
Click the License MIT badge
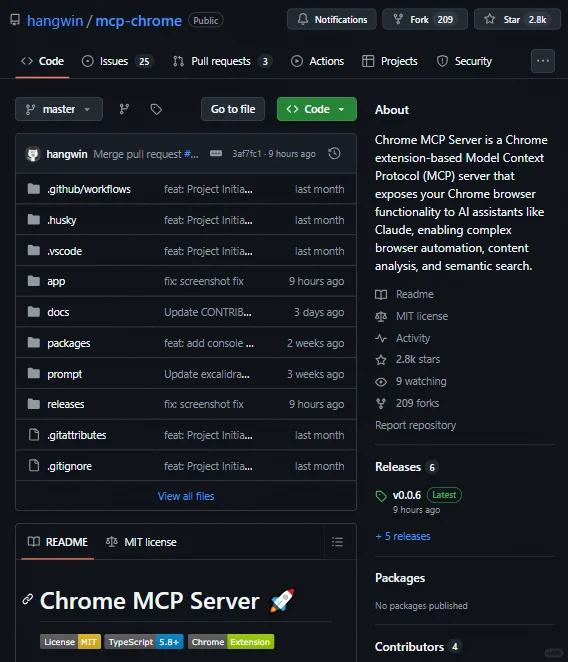click(x=70, y=642)
